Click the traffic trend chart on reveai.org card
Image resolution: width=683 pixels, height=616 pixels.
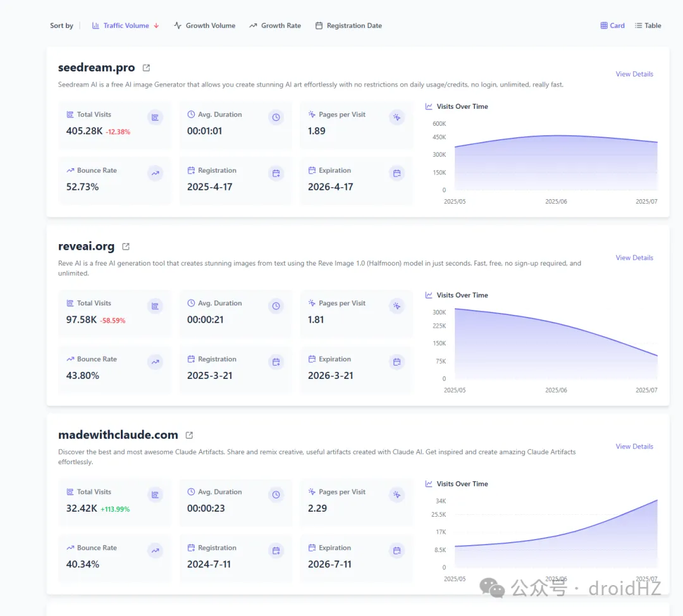tap(553, 345)
